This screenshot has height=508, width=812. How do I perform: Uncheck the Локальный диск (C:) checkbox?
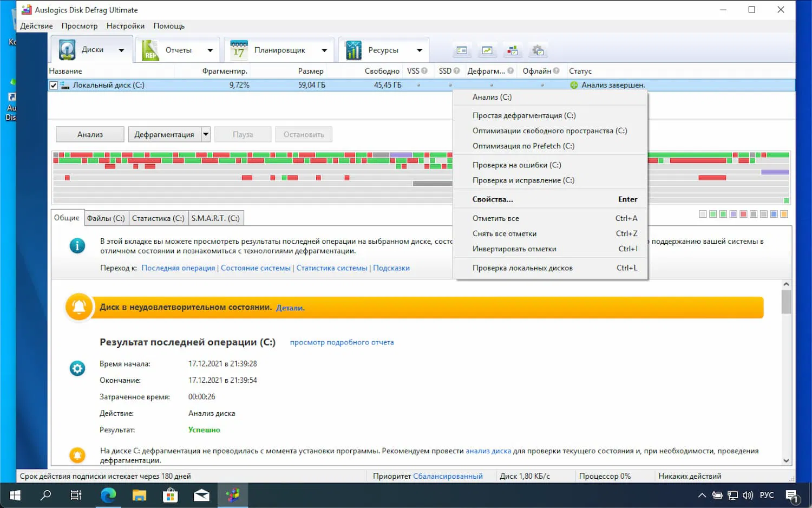point(53,84)
